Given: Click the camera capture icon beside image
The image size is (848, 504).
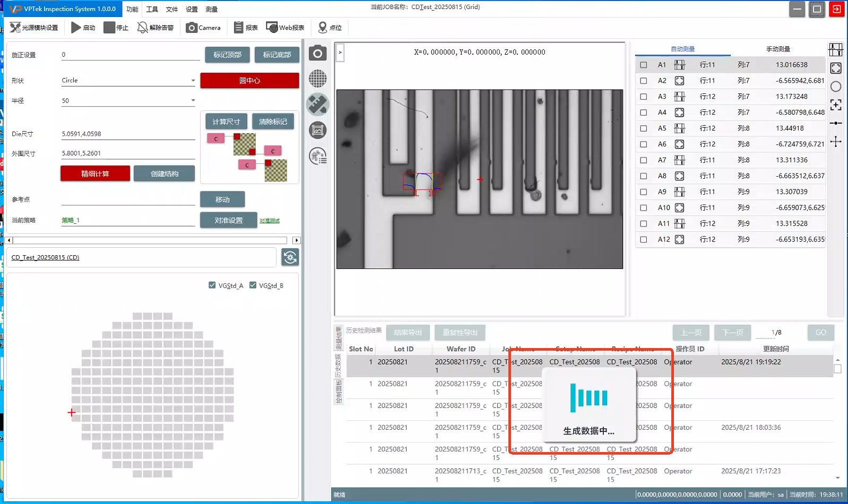Looking at the screenshot, I should [x=317, y=54].
